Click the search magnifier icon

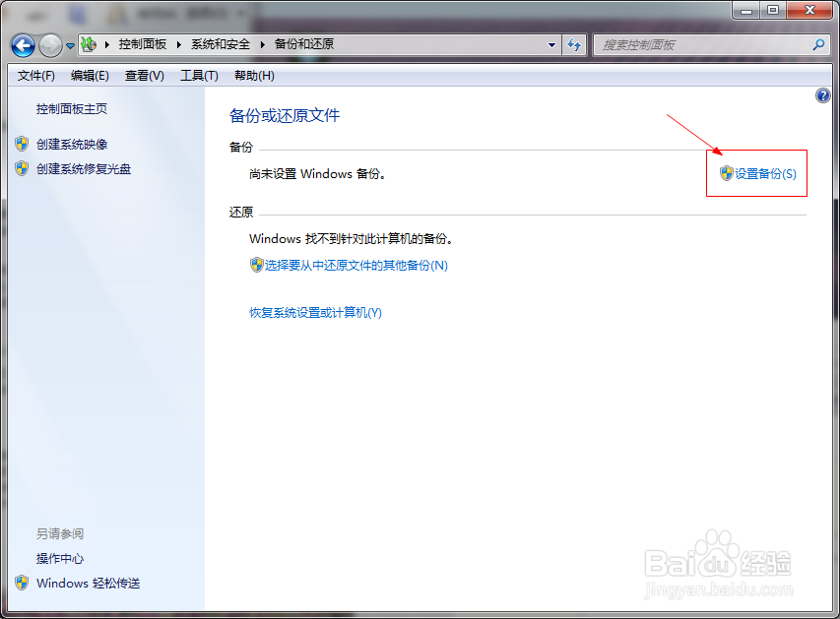coord(819,44)
